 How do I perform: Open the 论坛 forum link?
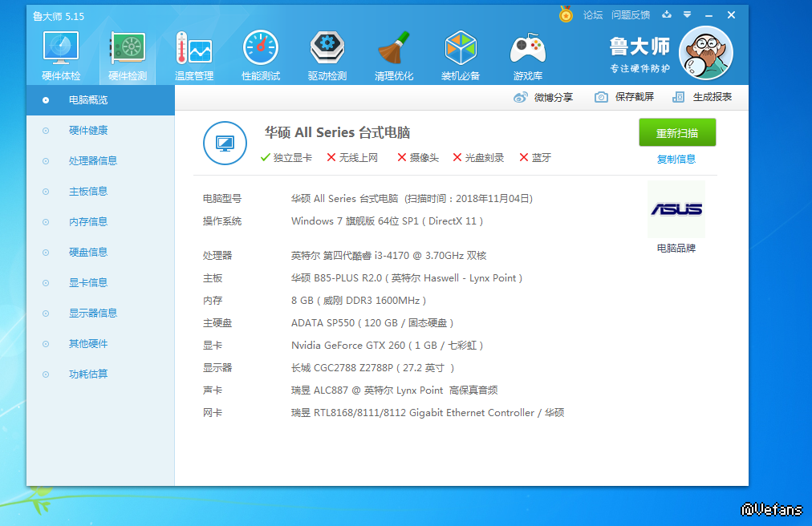(x=592, y=15)
